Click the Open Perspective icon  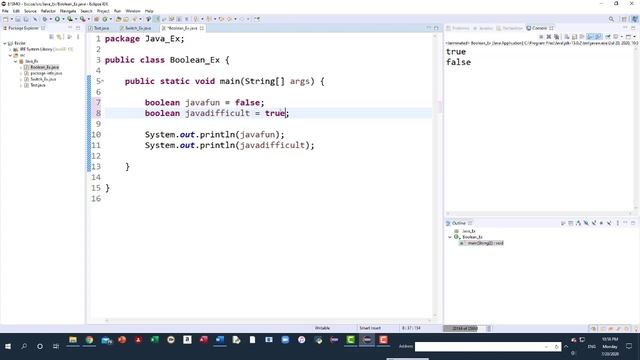624,19
